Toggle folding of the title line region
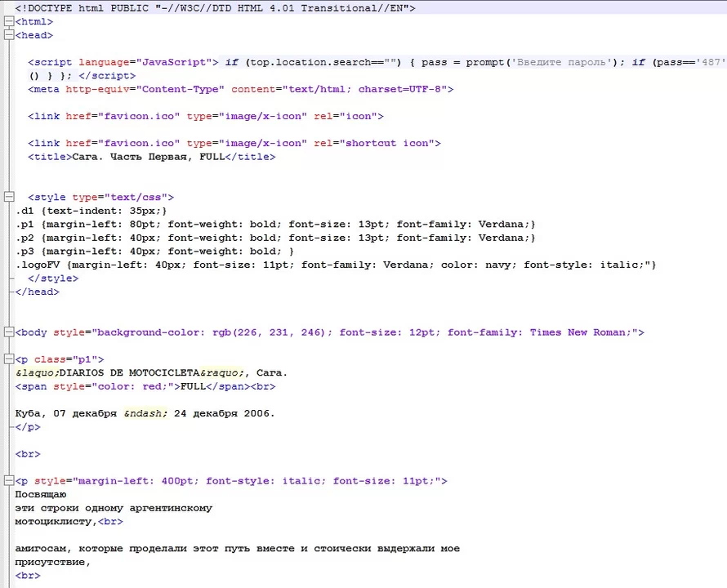The image size is (727, 588). tap(8, 156)
